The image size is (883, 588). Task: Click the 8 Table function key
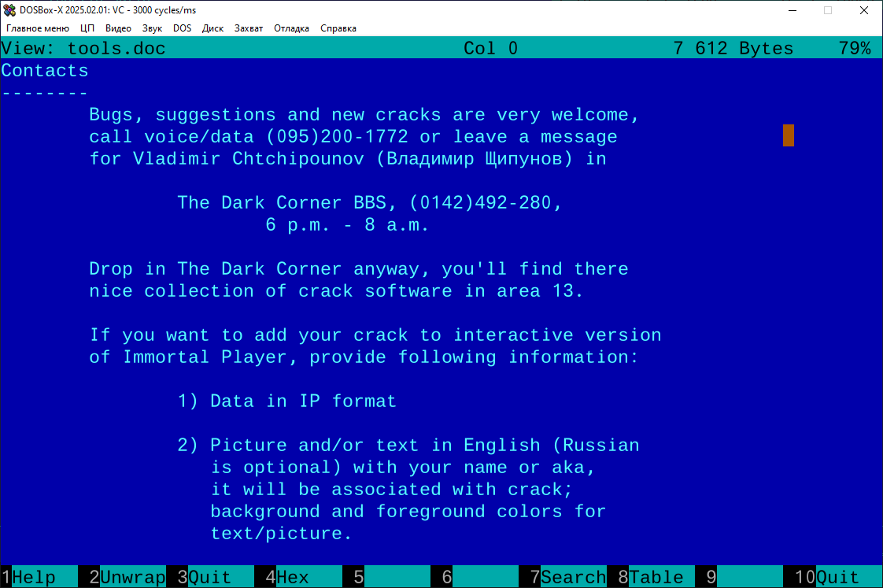656,577
